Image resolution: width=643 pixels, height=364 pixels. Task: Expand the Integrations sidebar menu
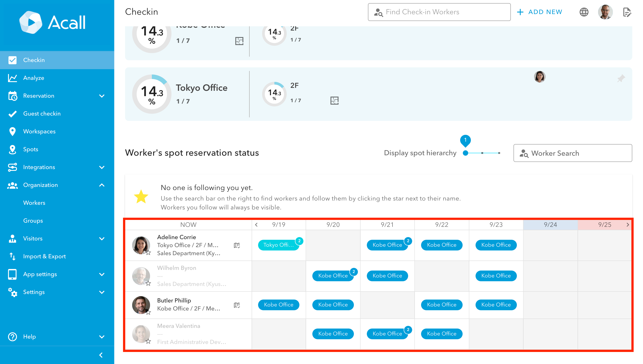102,167
